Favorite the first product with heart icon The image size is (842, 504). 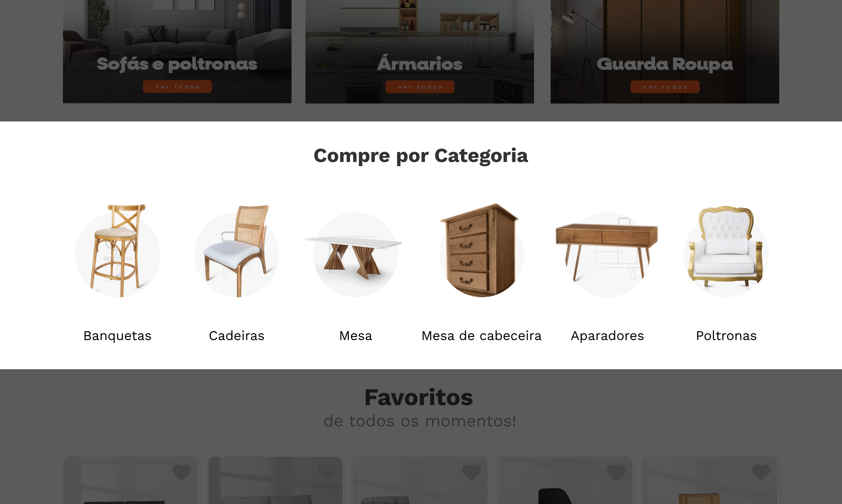click(181, 472)
